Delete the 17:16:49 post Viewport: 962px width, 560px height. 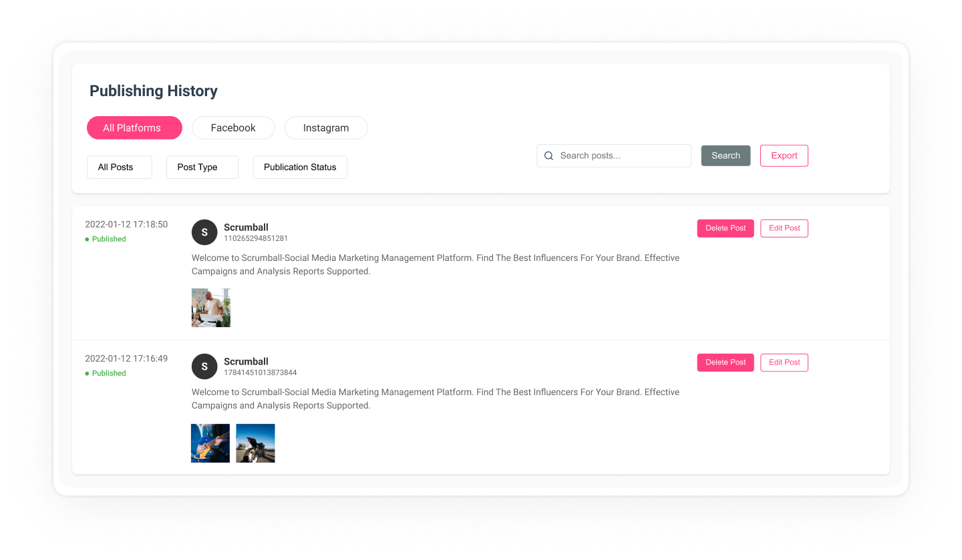tap(726, 362)
